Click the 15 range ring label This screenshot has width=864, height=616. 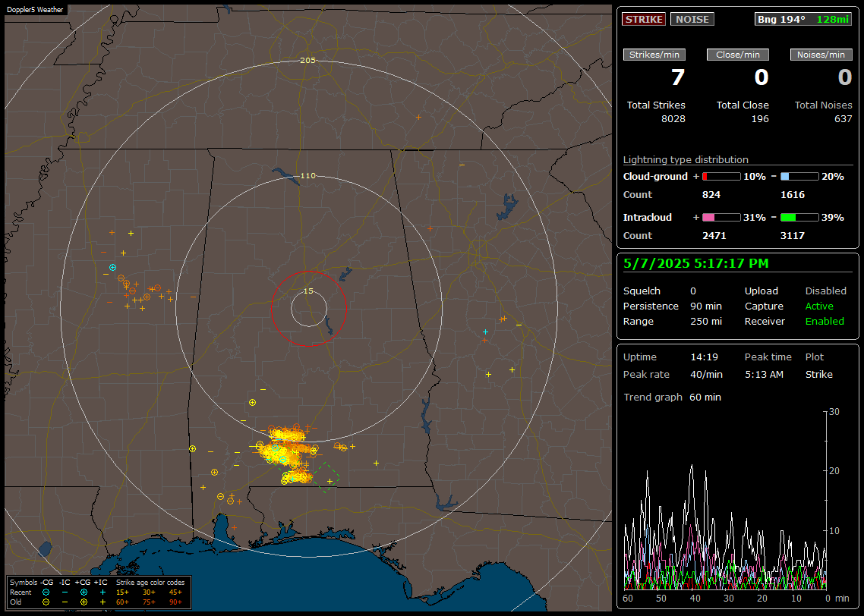[308, 291]
